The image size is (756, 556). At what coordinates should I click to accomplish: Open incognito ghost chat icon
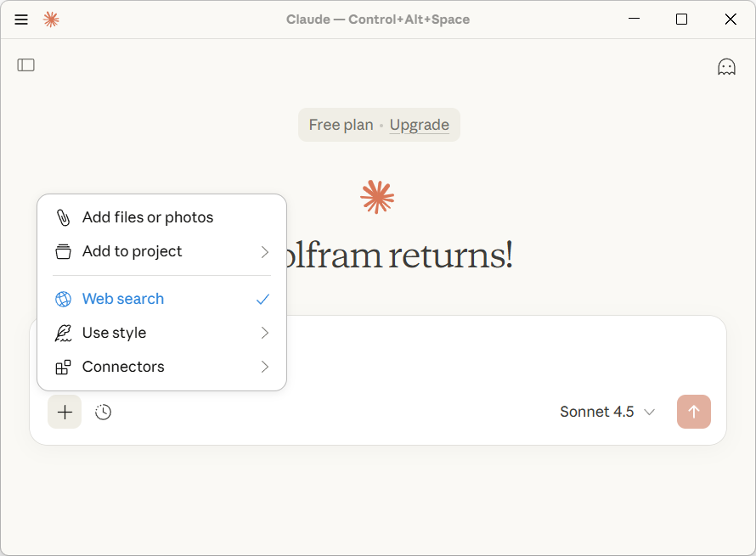[x=726, y=67]
